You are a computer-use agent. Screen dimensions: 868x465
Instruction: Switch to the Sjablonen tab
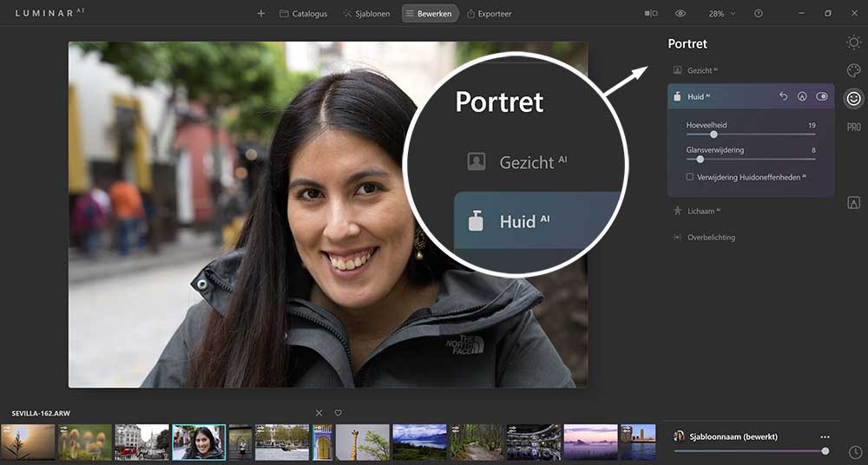point(366,13)
